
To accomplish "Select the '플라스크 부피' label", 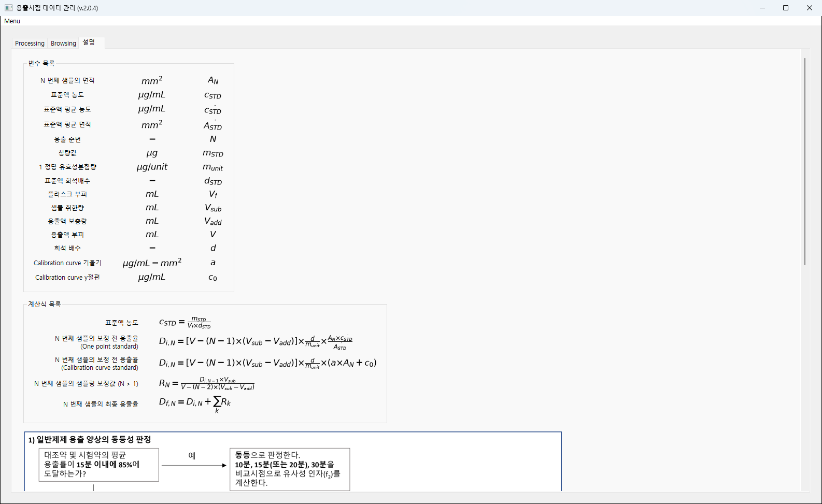I will pos(67,194).
